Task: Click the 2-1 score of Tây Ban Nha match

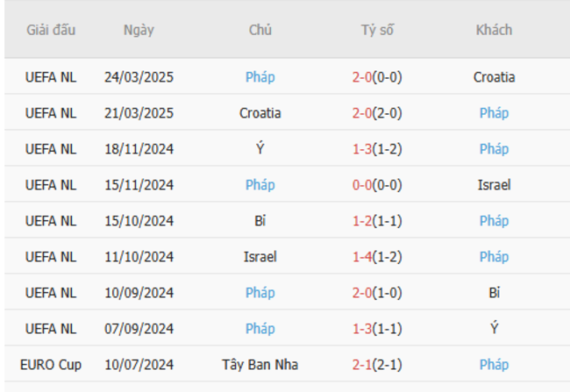Action: coord(362,365)
